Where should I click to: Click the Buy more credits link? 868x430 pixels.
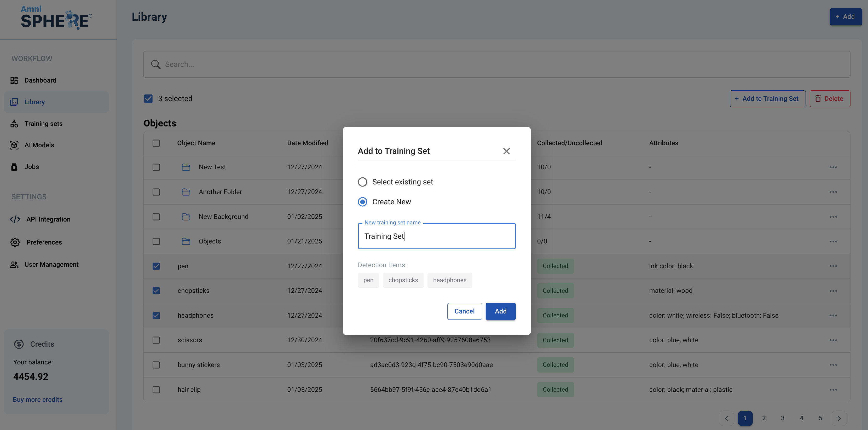tap(37, 399)
